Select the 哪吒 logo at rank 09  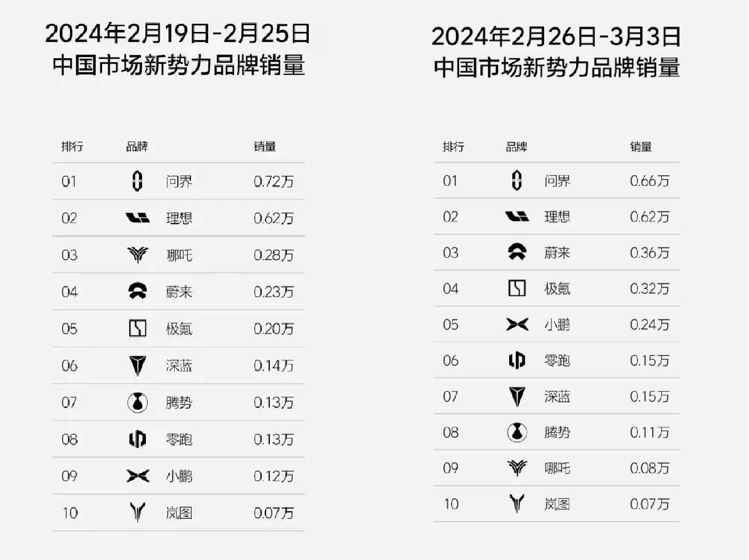(x=517, y=468)
